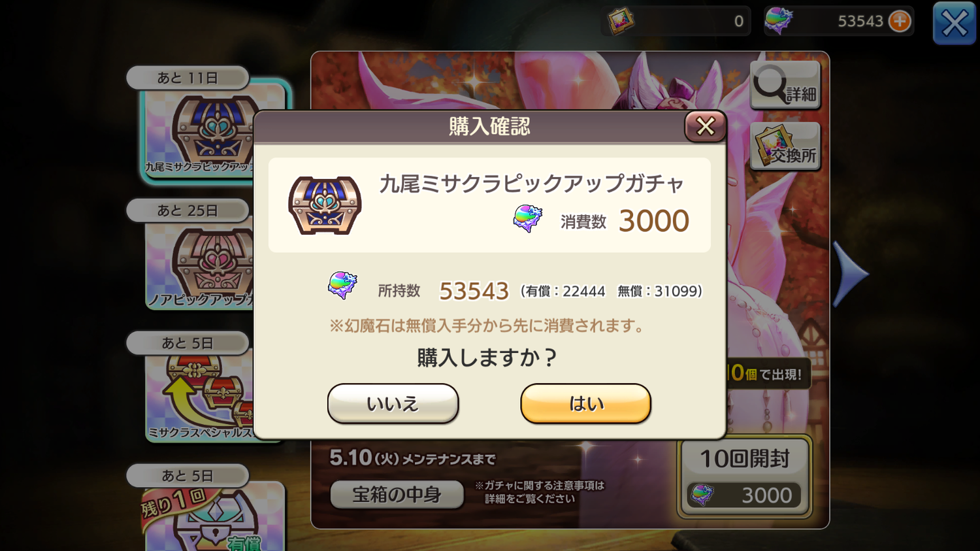Exit the gacha screen with blue X

tap(954, 24)
